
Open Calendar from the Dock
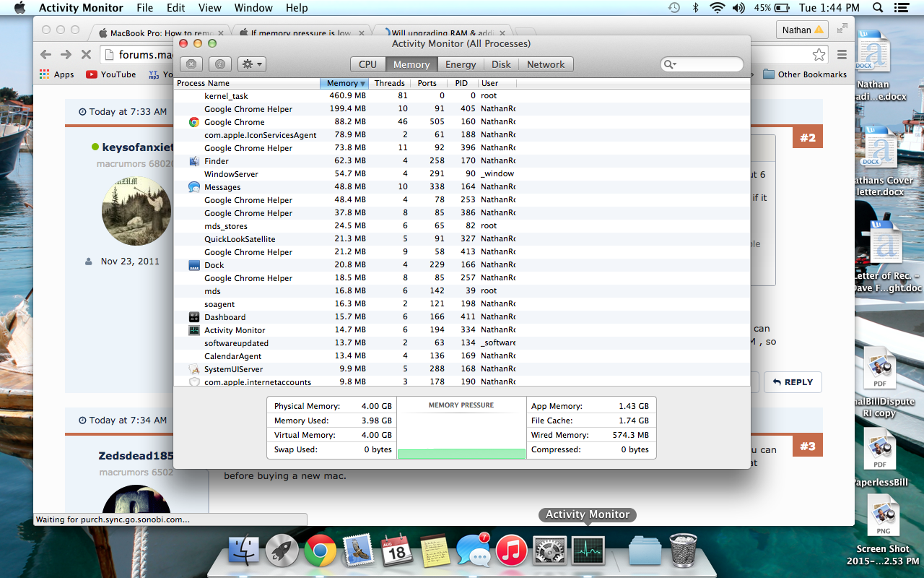(396, 552)
